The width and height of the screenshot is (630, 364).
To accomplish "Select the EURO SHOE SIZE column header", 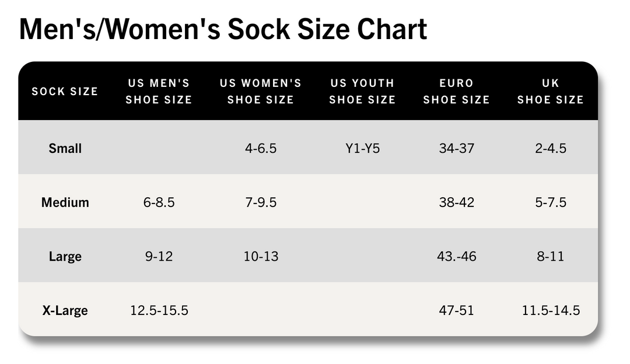I will (456, 92).
